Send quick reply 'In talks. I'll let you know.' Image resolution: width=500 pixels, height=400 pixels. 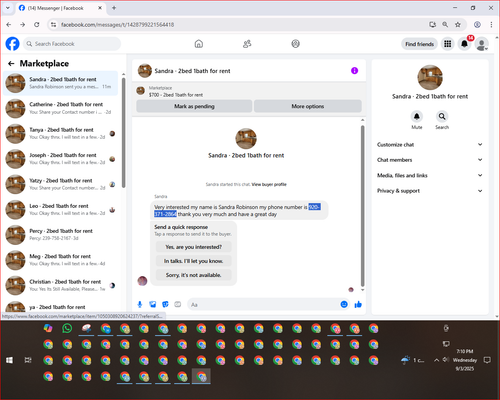pos(193,261)
